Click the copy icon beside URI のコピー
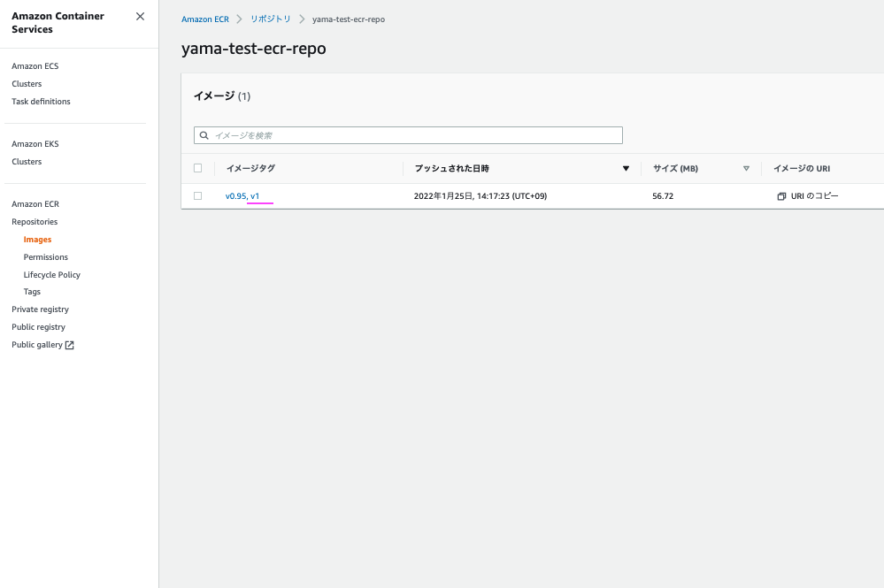 (781, 196)
